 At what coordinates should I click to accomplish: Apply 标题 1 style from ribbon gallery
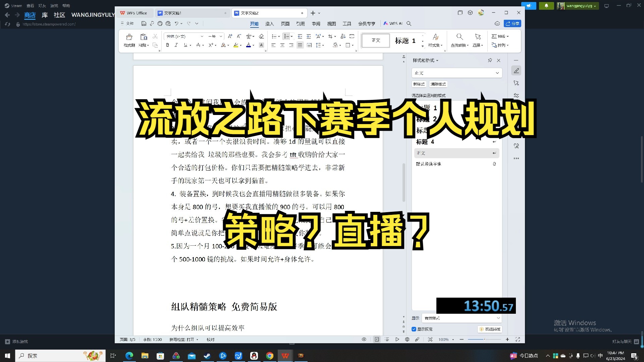click(x=405, y=41)
